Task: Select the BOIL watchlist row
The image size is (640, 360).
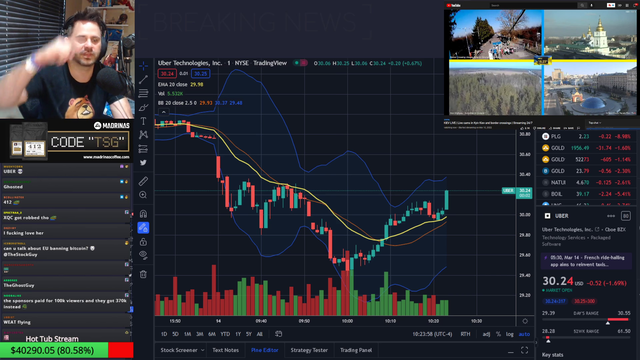Action: pyautogui.click(x=586, y=194)
